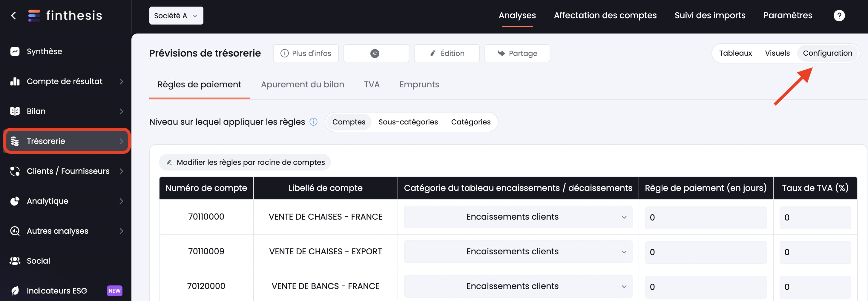Select the Analytique pie chart icon
The width and height of the screenshot is (868, 301).
click(x=15, y=201)
